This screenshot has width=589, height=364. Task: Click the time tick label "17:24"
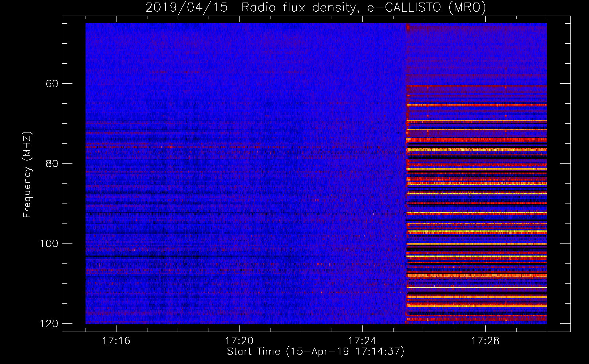click(x=362, y=341)
